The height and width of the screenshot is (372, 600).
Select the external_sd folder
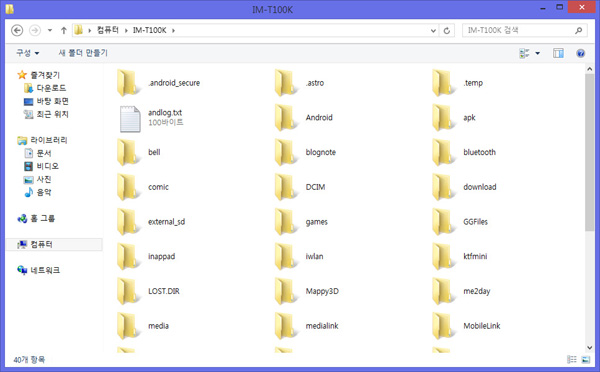[152, 222]
